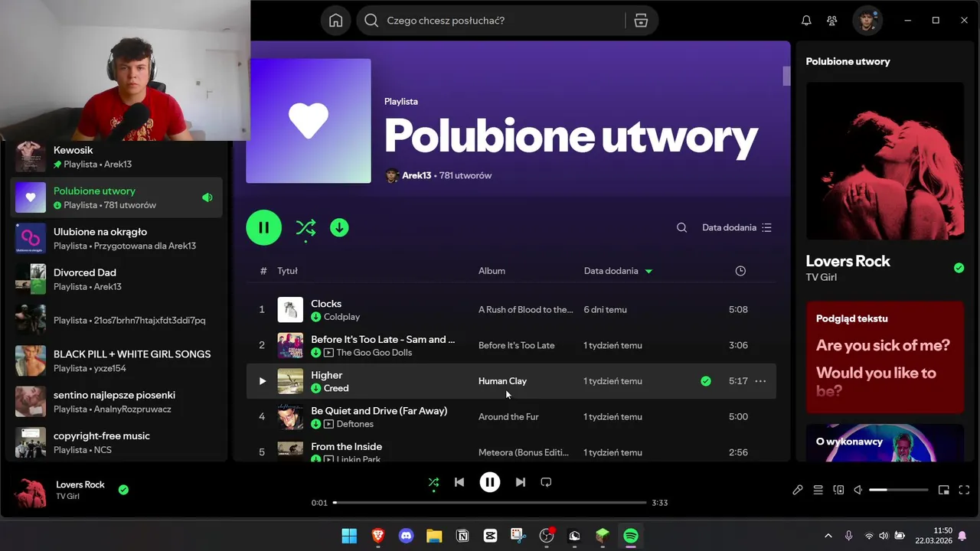Adjust the Spotify volume slider
Viewport: 980px width, 551px height.
coord(899,490)
